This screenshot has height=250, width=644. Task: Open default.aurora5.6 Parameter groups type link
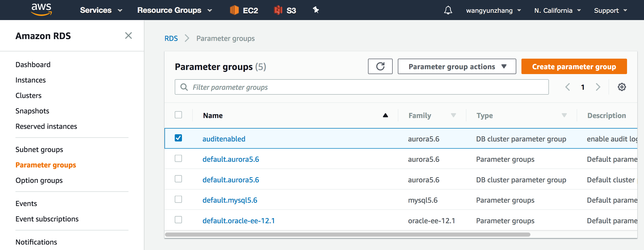point(231,159)
